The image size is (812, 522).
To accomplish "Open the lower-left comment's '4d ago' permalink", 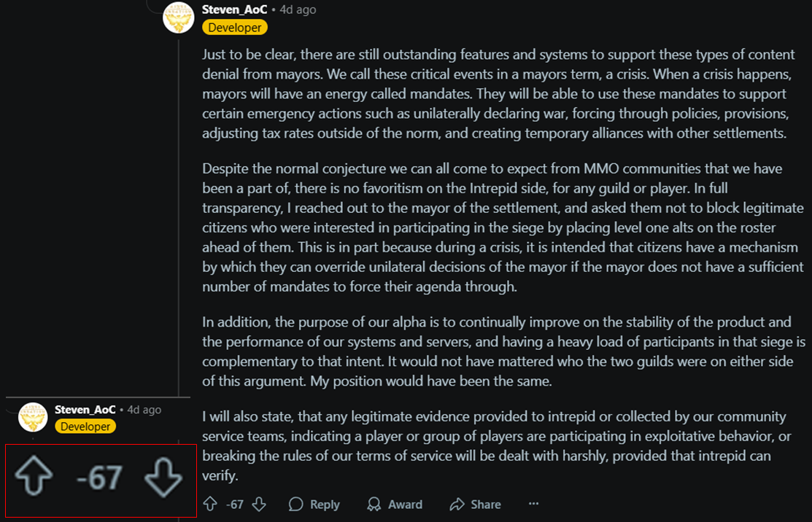I will pos(144,410).
